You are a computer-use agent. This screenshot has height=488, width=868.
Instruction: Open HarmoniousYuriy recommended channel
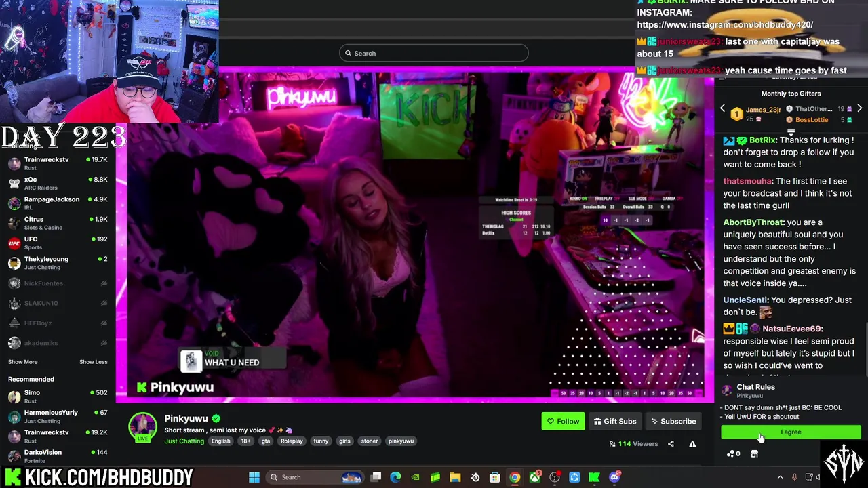[x=58, y=416]
